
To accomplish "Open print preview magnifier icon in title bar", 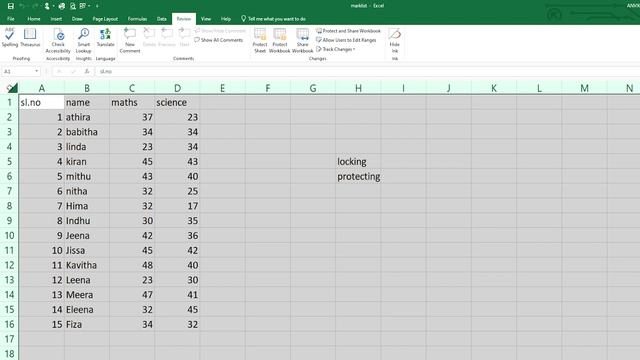I will click(x=73, y=6).
